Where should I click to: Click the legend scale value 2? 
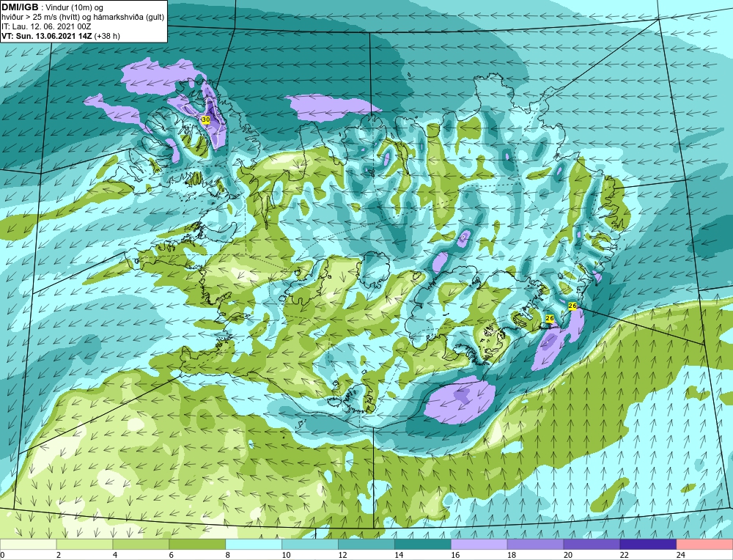(59, 555)
